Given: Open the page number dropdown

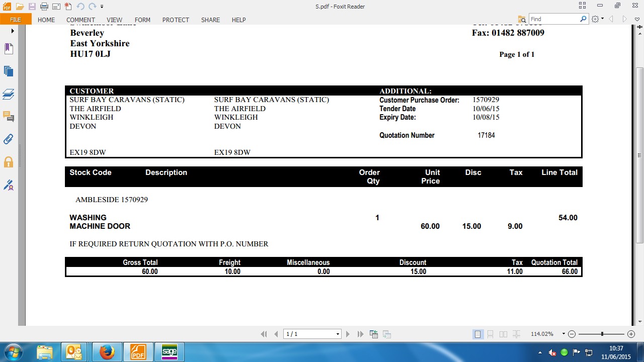Looking at the screenshot, I should coord(338,334).
